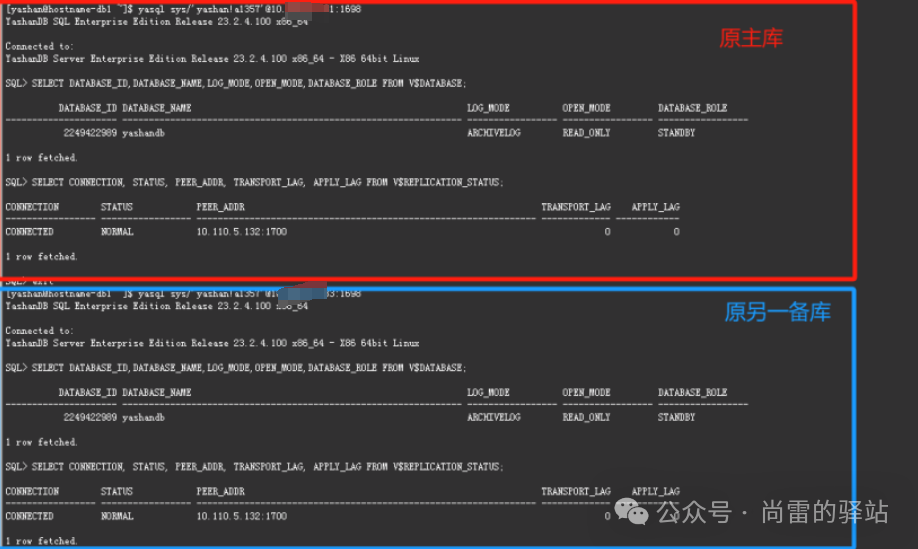Viewport: 918px width, 549px height.
Task: Click ARCHIVELOG value in the lower session
Action: (494, 417)
